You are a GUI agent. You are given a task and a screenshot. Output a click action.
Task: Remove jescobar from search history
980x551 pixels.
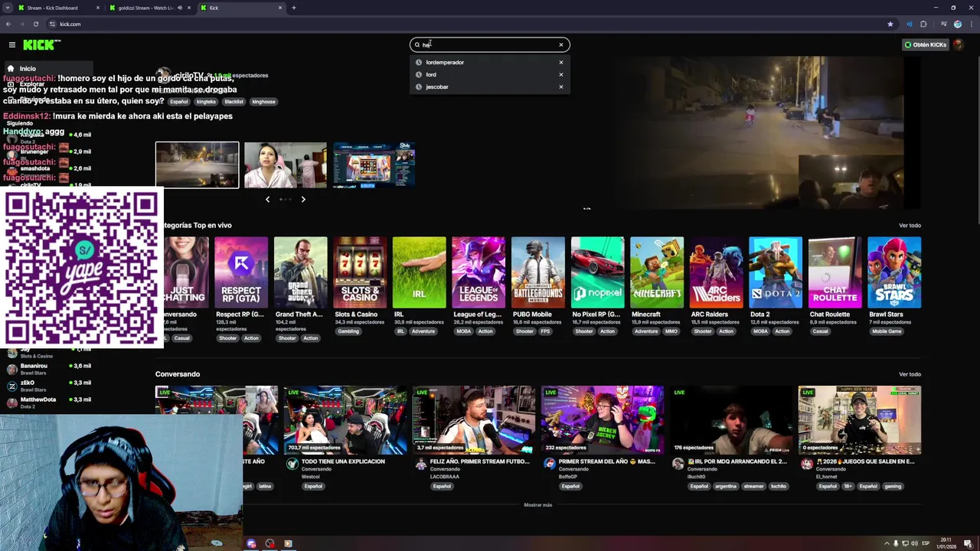coord(560,86)
